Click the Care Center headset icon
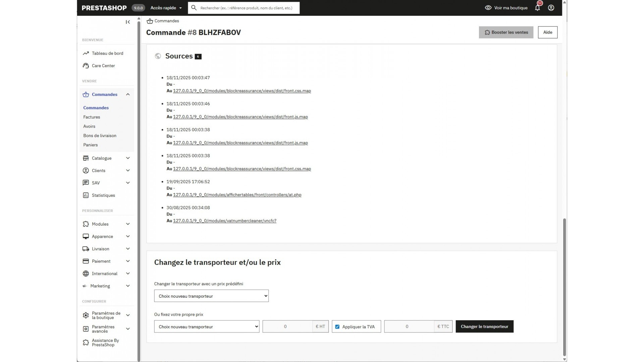The width and height of the screenshot is (644, 362). point(86,66)
